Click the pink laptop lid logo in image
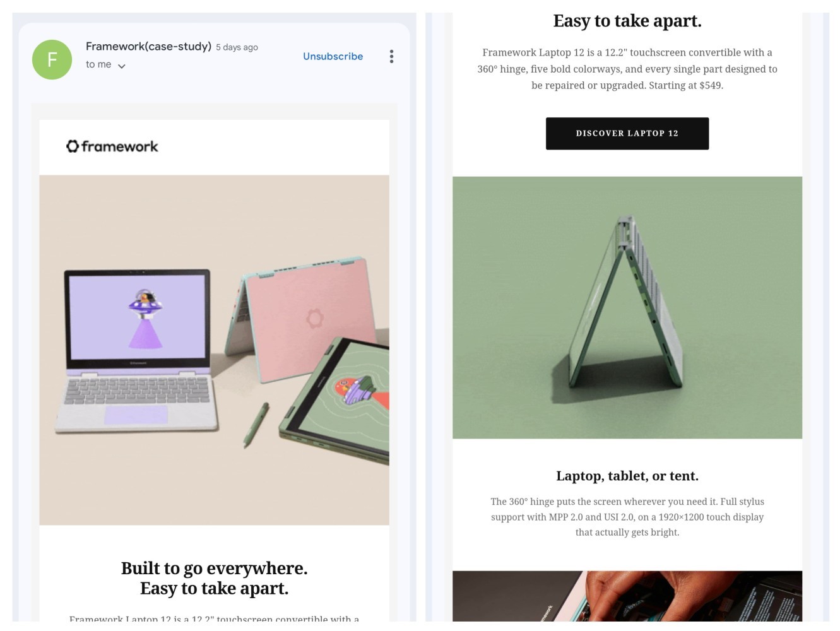Viewport: 840px width, 631px height. 315,318
